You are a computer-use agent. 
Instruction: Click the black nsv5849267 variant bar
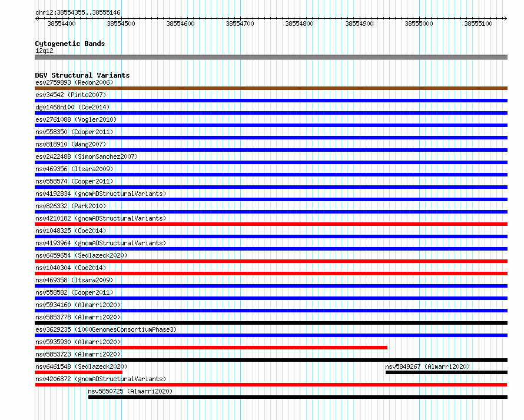point(446,372)
